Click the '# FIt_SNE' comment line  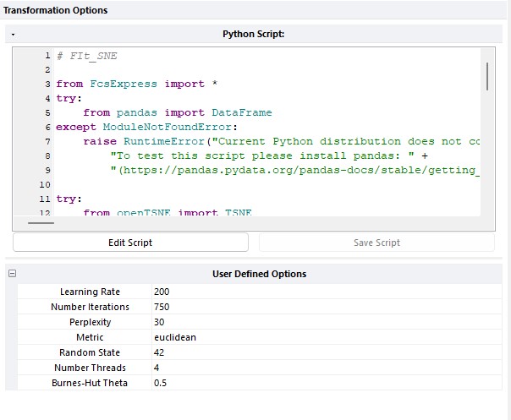pyautogui.click(x=87, y=56)
